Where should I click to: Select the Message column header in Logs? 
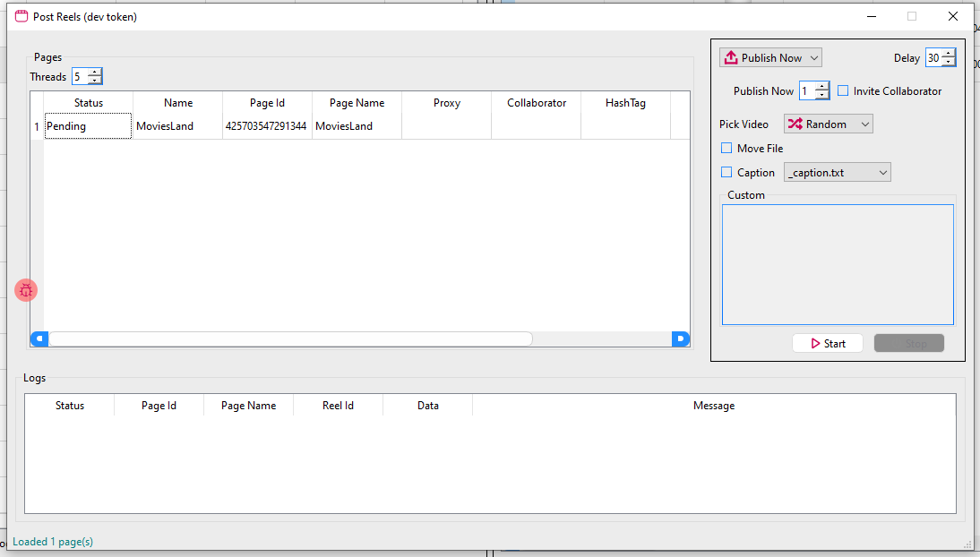(714, 405)
